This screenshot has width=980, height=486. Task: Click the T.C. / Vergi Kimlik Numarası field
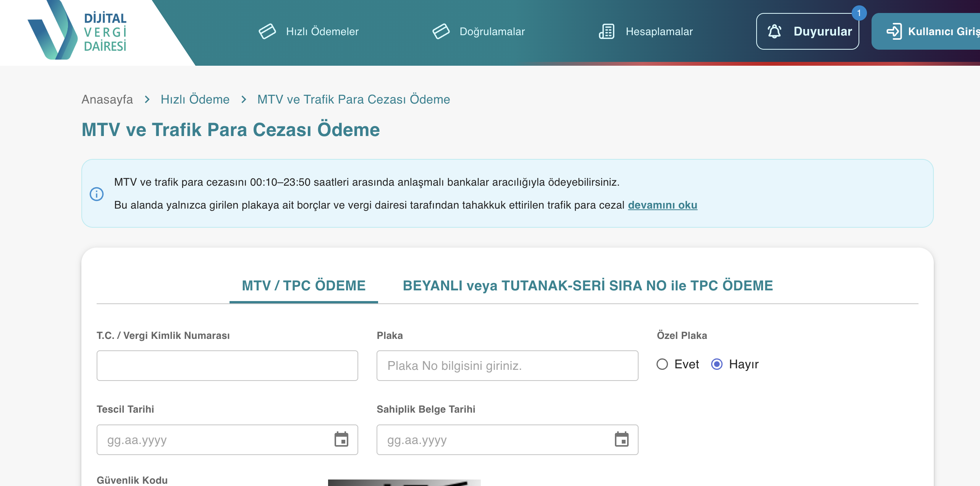[x=227, y=366]
